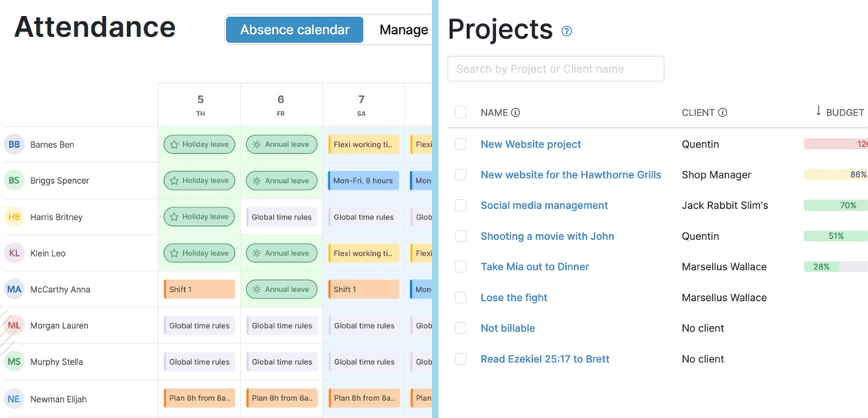Switch to the Absence calendar tab

click(295, 30)
